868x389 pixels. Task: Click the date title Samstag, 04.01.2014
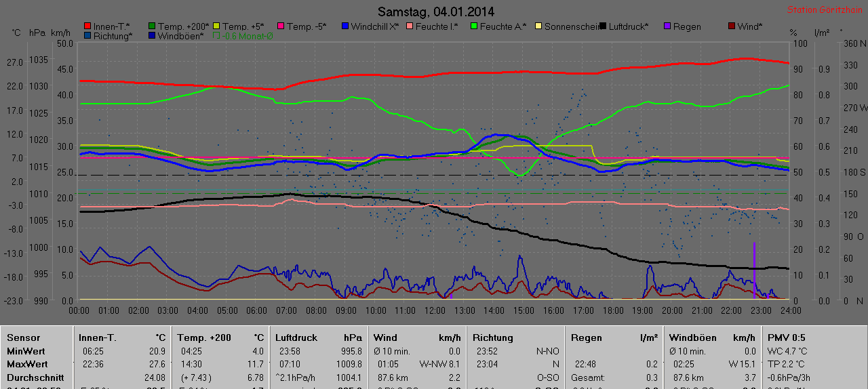pos(436,12)
